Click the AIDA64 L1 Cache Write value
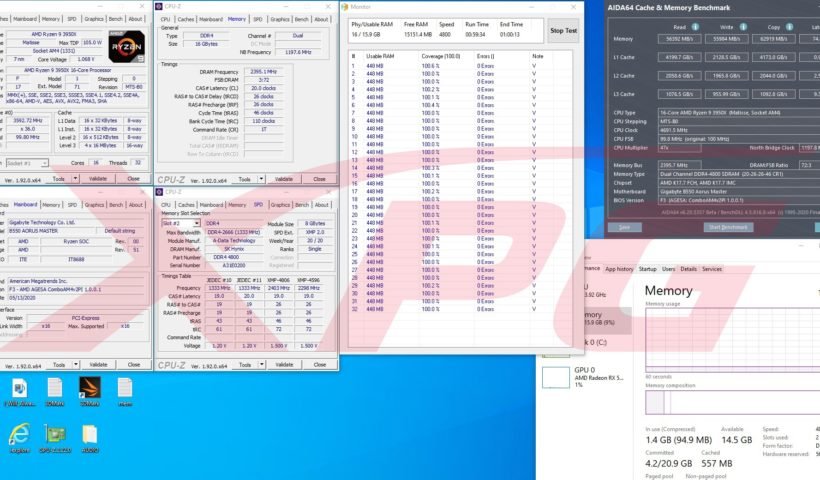 point(726,57)
